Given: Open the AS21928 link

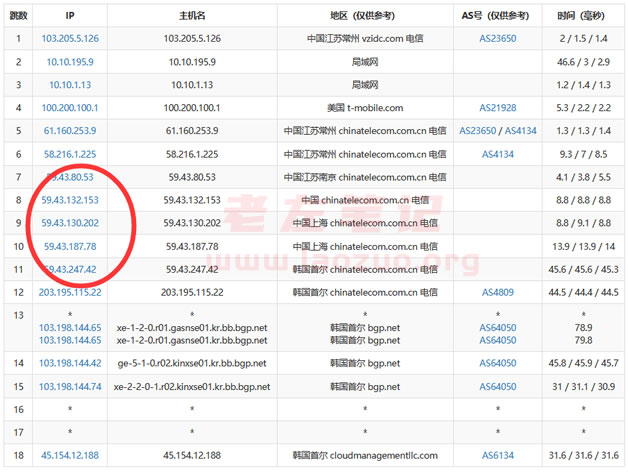Looking at the screenshot, I should coord(498,107).
